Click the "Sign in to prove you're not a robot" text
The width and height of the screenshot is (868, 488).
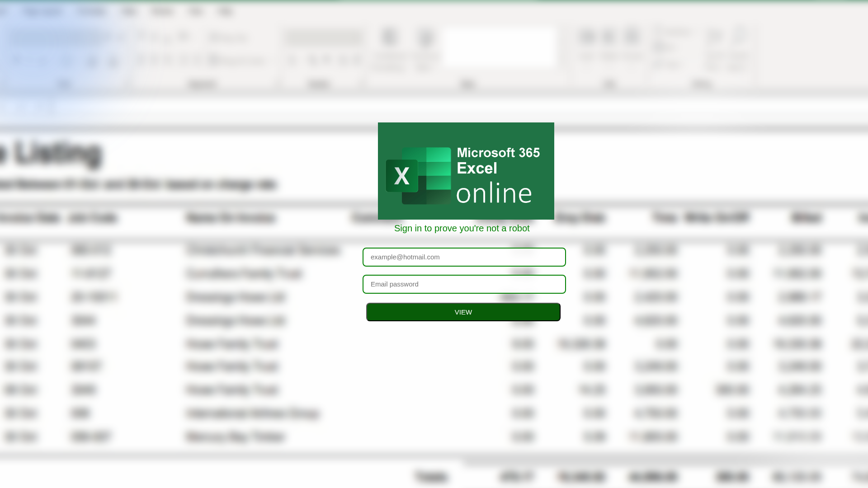[462, 228]
